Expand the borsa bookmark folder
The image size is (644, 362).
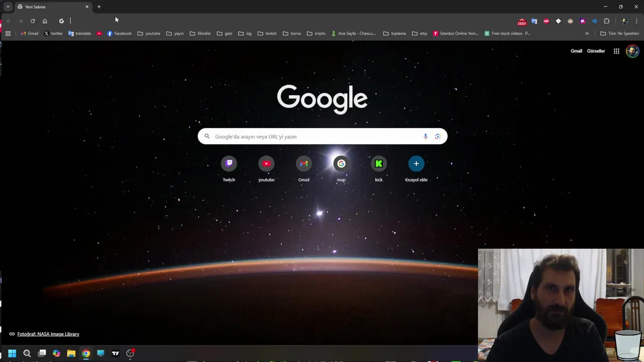[x=292, y=34]
